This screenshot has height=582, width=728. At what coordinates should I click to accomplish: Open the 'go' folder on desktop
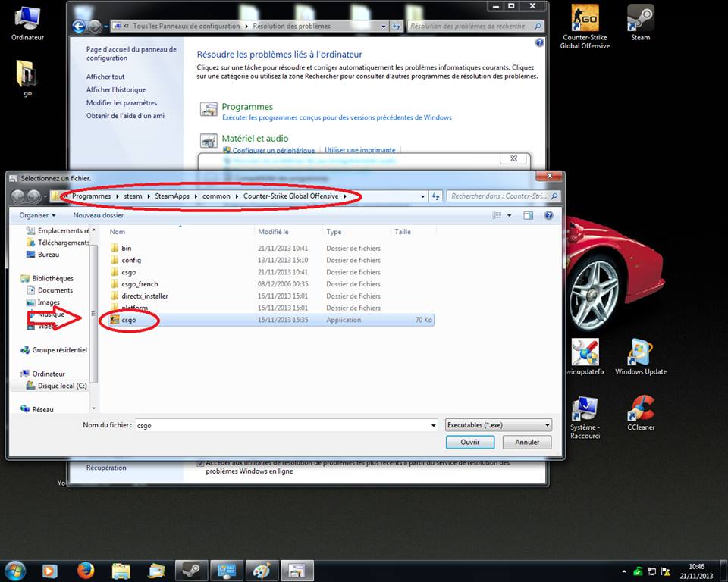tap(27, 79)
